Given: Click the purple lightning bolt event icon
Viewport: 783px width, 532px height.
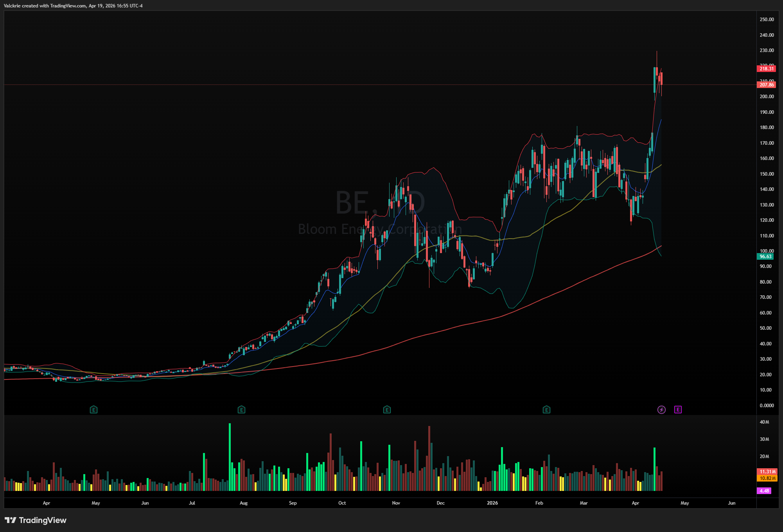Looking at the screenshot, I should pos(661,410).
